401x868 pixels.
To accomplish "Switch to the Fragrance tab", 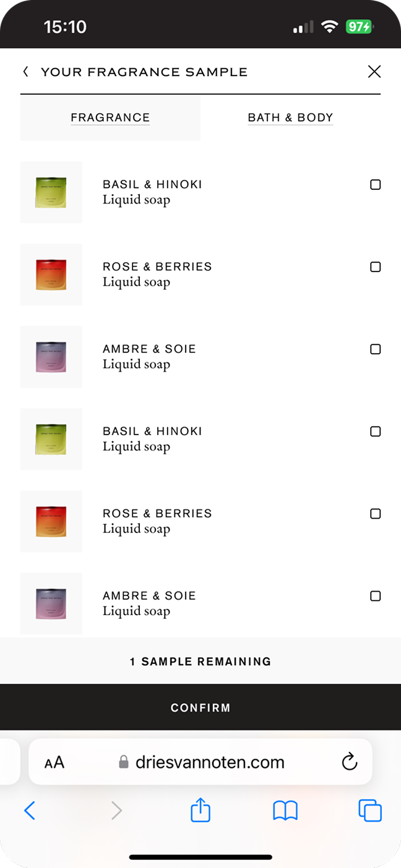I will point(110,117).
